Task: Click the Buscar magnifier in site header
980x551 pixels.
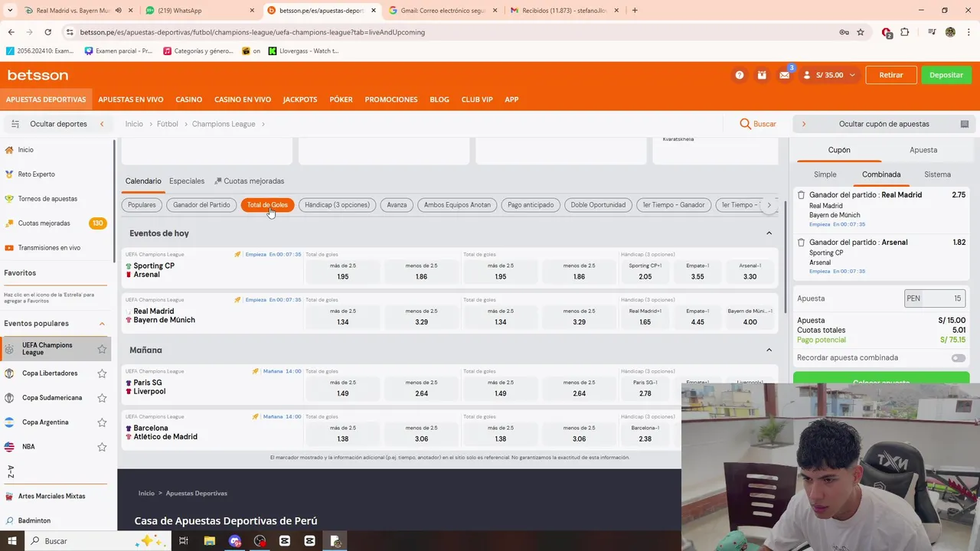Action: (758, 124)
